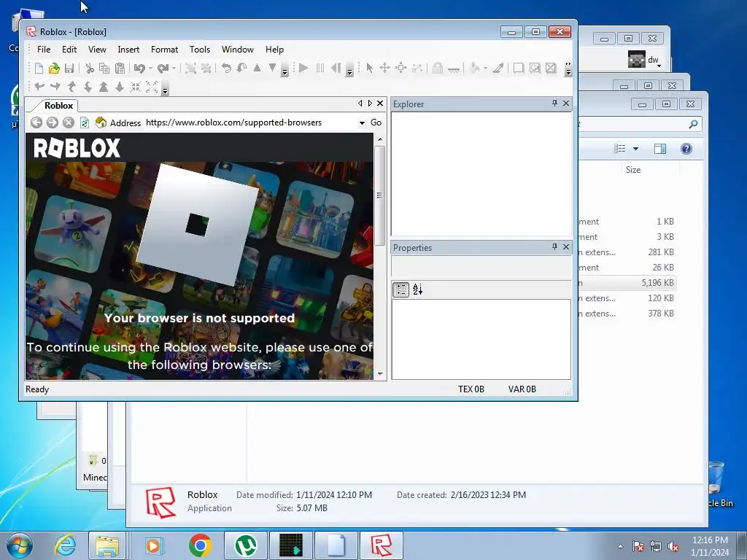
Task: Click the browser Home icon
Action: [x=101, y=122]
